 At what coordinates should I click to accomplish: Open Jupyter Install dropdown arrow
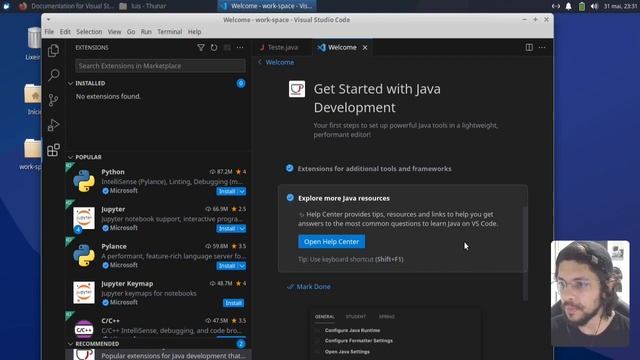[242, 229]
